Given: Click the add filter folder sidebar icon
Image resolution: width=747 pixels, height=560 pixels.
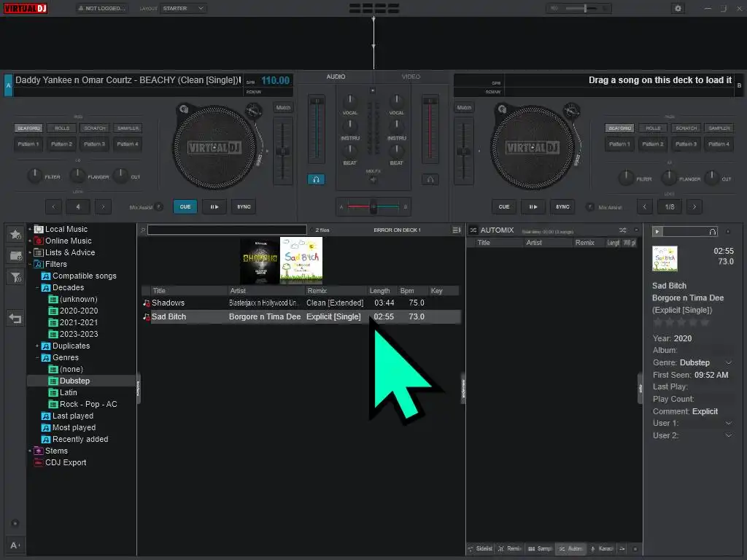Looking at the screenshot, I should coord(16,277).
